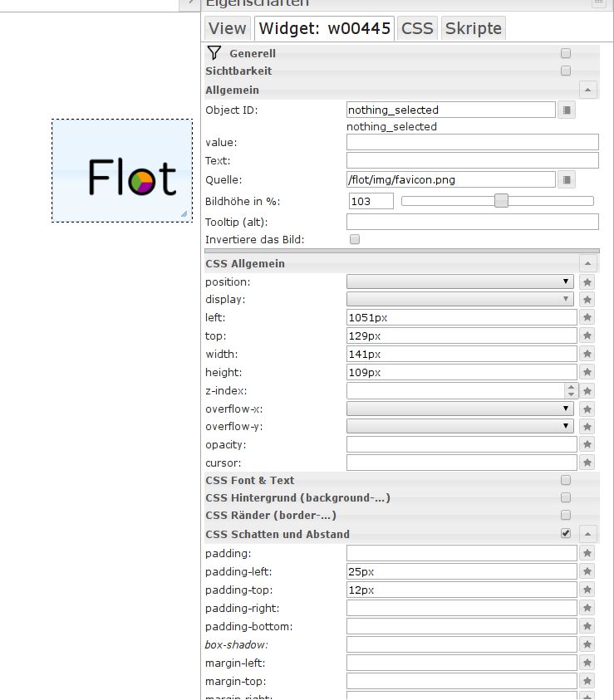
Task: Click the Bildhöhe in % slider handle
Action: click(x=501, y=201)
